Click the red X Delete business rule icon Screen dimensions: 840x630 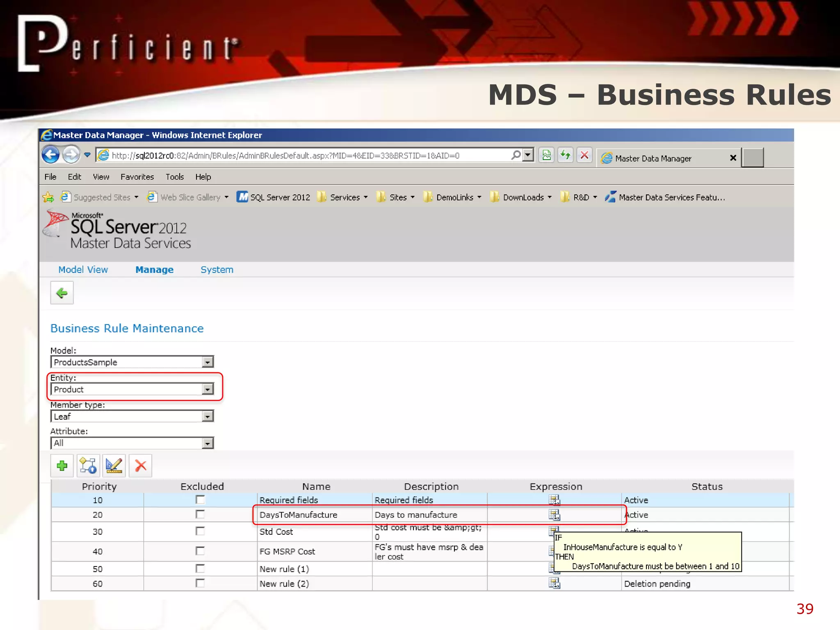[x=140, y=466]
